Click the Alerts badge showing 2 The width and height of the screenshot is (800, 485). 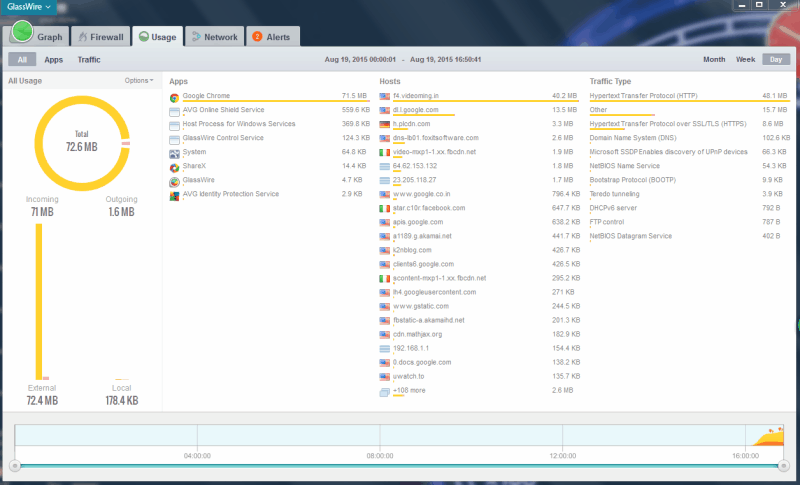[257, 37]
